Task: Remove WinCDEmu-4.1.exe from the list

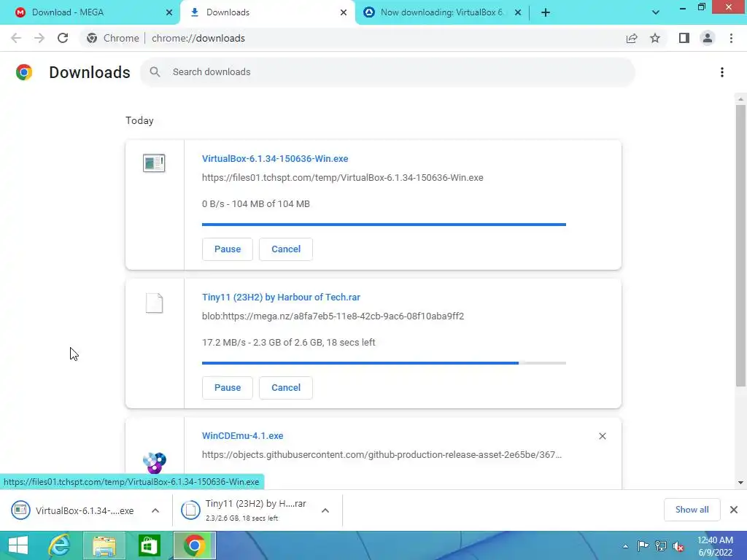Action: coord(602,436)
